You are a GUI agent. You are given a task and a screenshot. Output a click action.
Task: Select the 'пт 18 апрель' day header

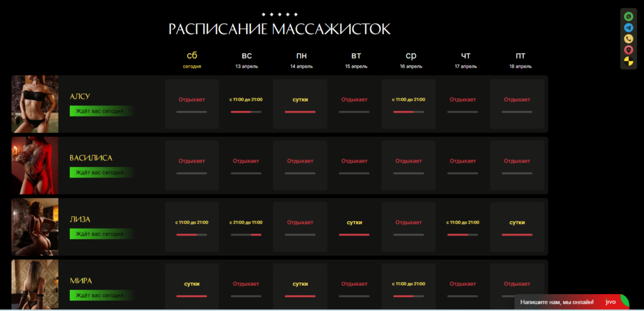click(x=520, y=60)
